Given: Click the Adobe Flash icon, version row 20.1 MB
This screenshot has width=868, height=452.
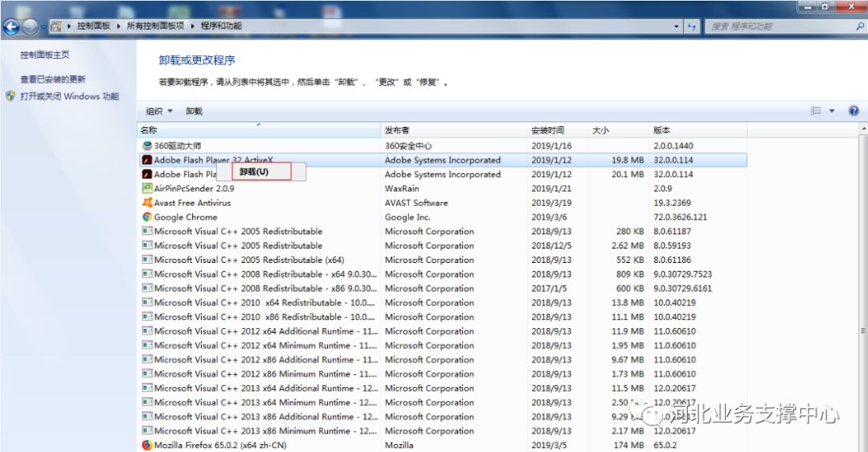Looking at the screenshot, I should pos(147,174).
